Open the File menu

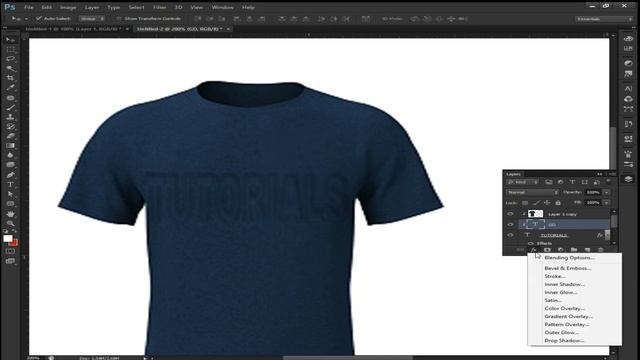coord(29,7)
